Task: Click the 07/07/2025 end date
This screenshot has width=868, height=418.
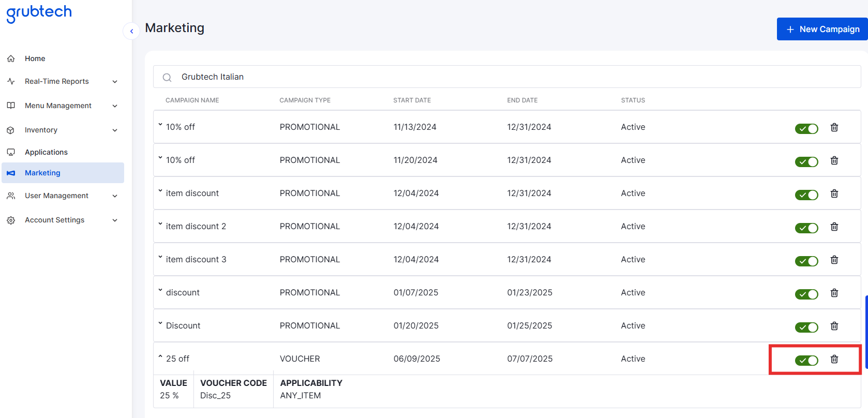Action: click(530, 359)
